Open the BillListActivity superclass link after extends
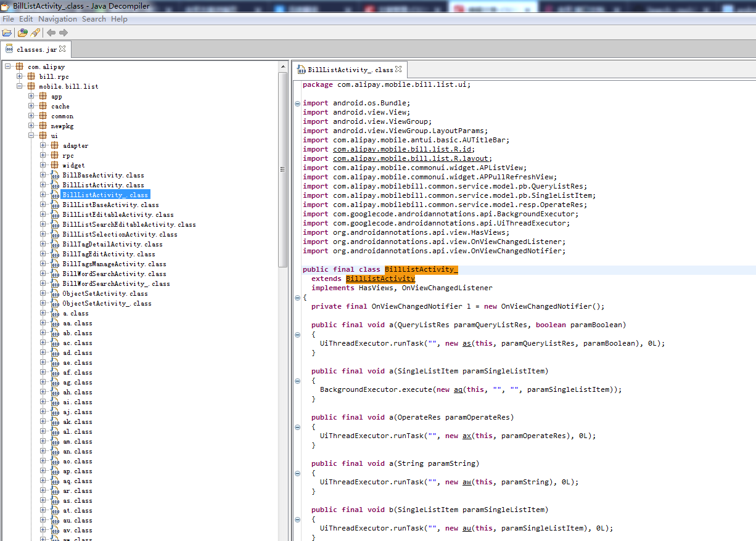756x541 pixels. tap(380, 279)
